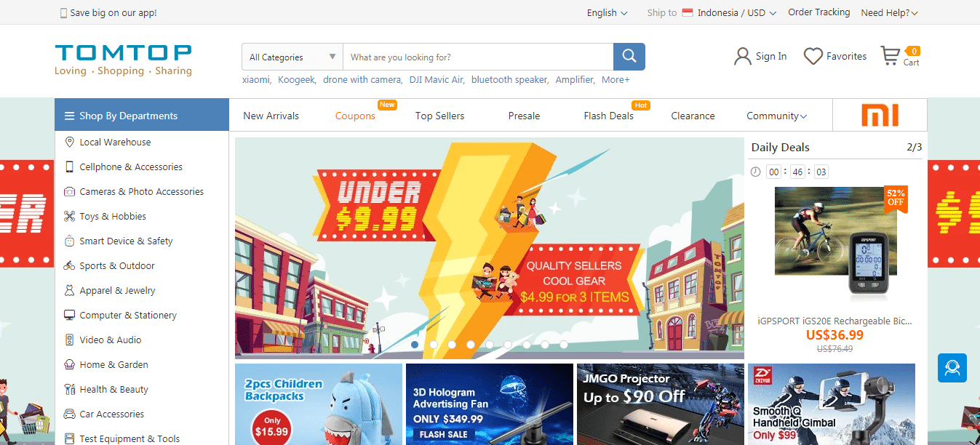Click the Sign In user icon
This screenshot has width=980, height=445.
pos(742,57)
